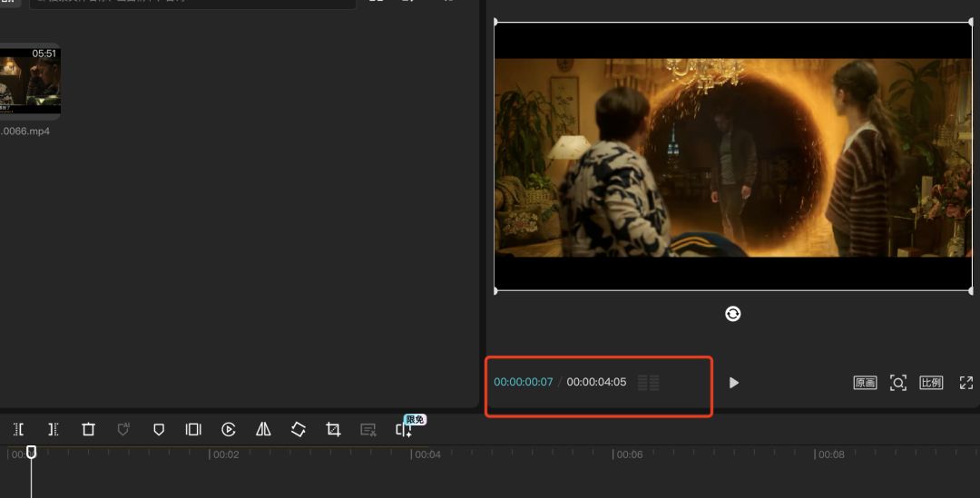Apply the mirror flip tool
This screenshot has height=498, width=980.
pos(263,429)
